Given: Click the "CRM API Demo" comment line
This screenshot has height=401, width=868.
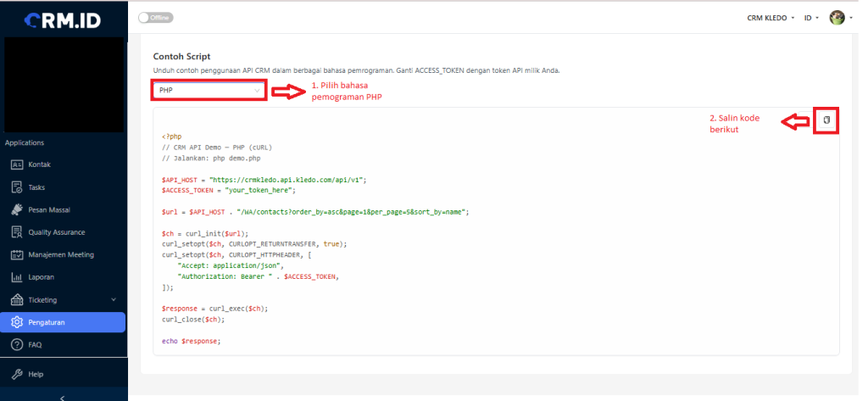Looking at the screenshot, I should tap(217, 148).
